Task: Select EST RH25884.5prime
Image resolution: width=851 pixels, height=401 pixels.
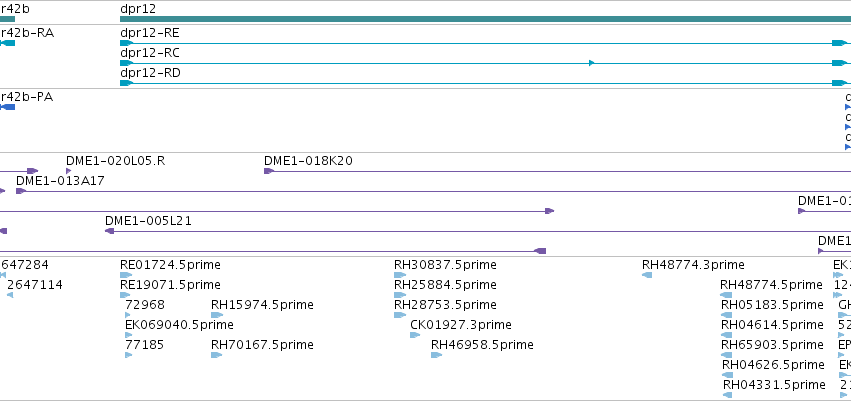Action: click(x=445, y=285)
